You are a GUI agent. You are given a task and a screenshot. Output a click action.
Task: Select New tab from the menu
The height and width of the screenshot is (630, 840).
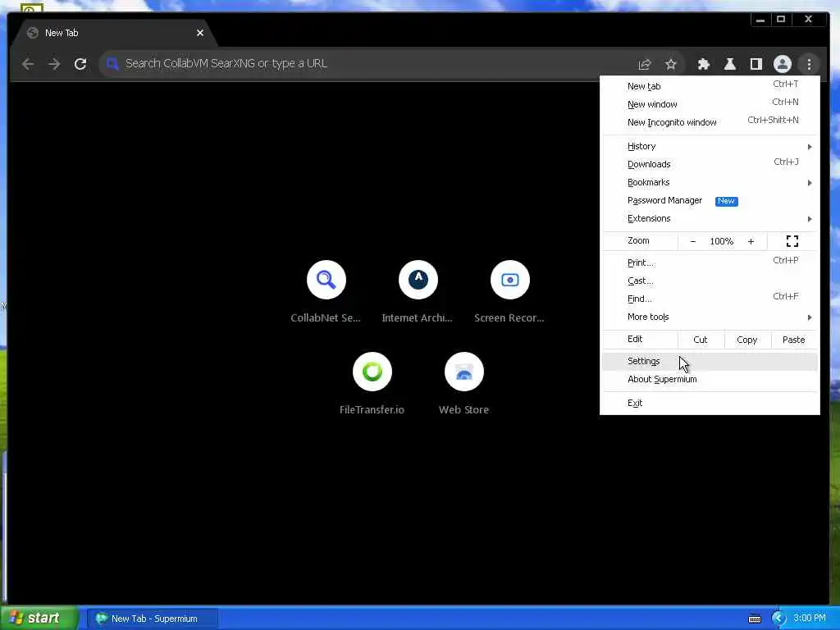pos(710,85)
